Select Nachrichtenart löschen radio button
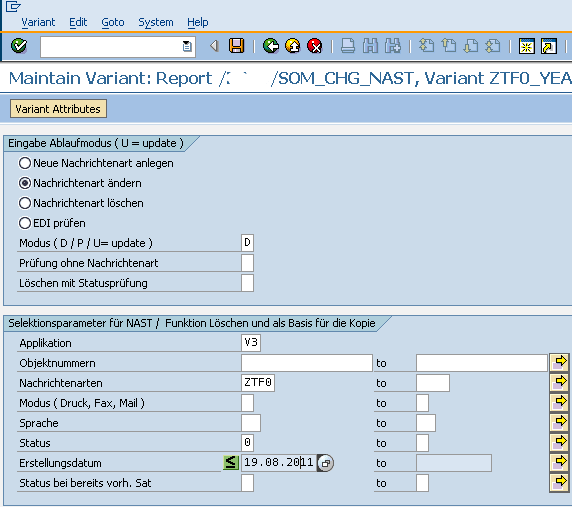This screenshot has width=572, height=507. (x=25, y=203)
